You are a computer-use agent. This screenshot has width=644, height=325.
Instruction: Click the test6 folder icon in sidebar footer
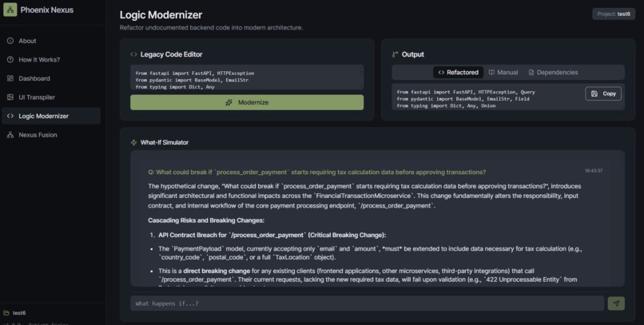6,313
